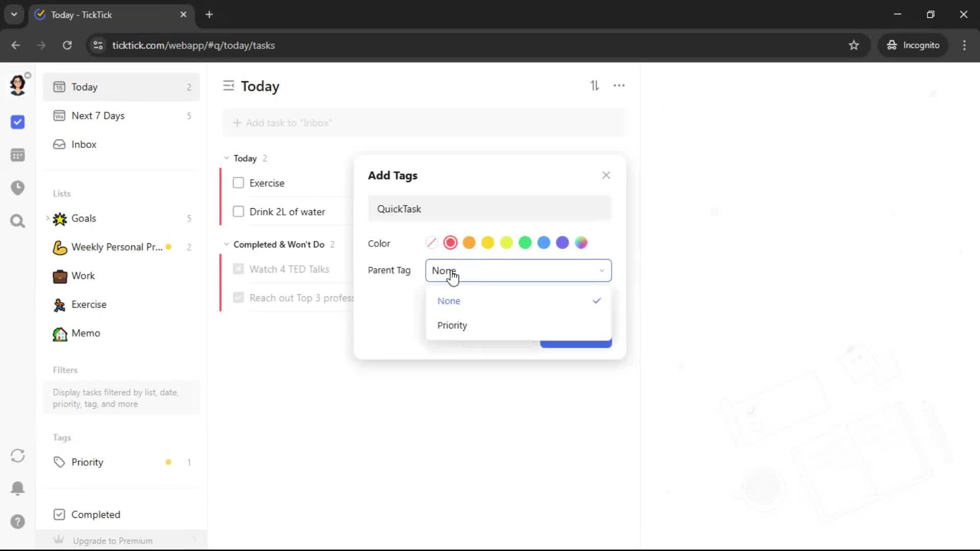This screenshot has height=551, width=980.
Task: Open the Parent Tag dropdown box
Action: [518, 270]
